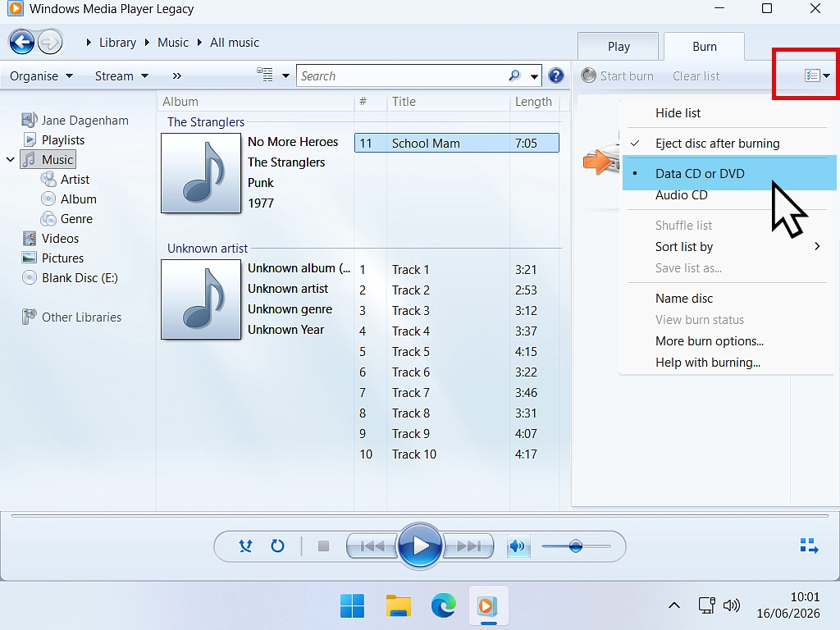Screen dimensions: 840x630
Task: Click the Back navigation arrow button
Action: [x=22, y=43]
